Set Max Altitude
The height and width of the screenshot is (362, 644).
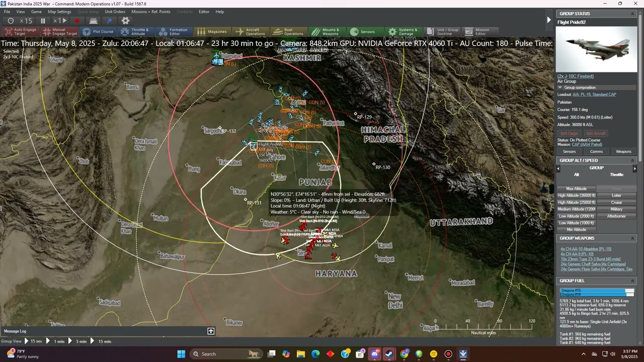point(576,189)
